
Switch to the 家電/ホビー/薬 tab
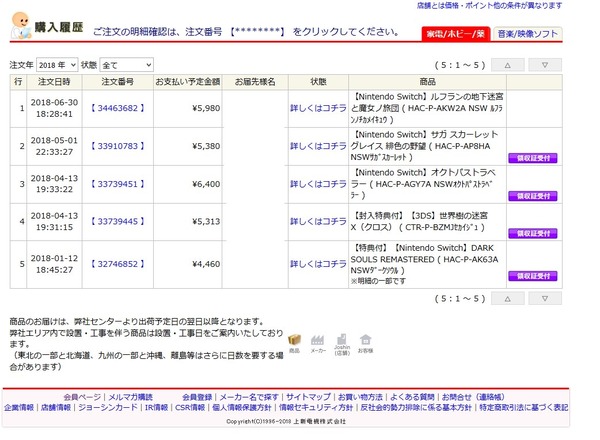tap(455, 34)
